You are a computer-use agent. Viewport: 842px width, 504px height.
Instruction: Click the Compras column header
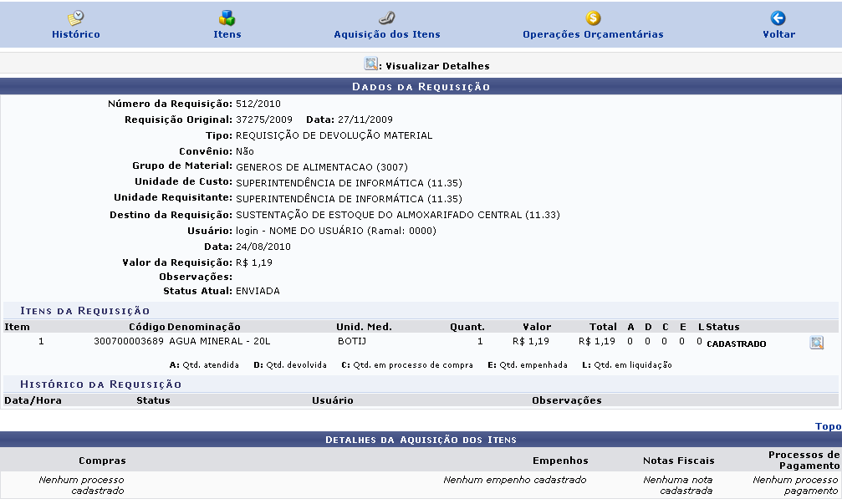[102, 461]
